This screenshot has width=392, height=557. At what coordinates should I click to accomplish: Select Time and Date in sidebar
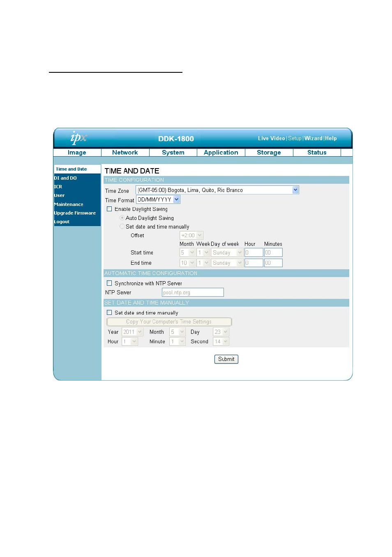77,169
